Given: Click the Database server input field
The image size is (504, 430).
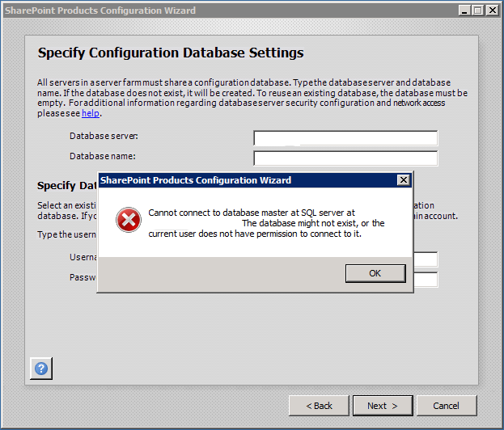Looking at the screenshot, I should pos(345,138).
